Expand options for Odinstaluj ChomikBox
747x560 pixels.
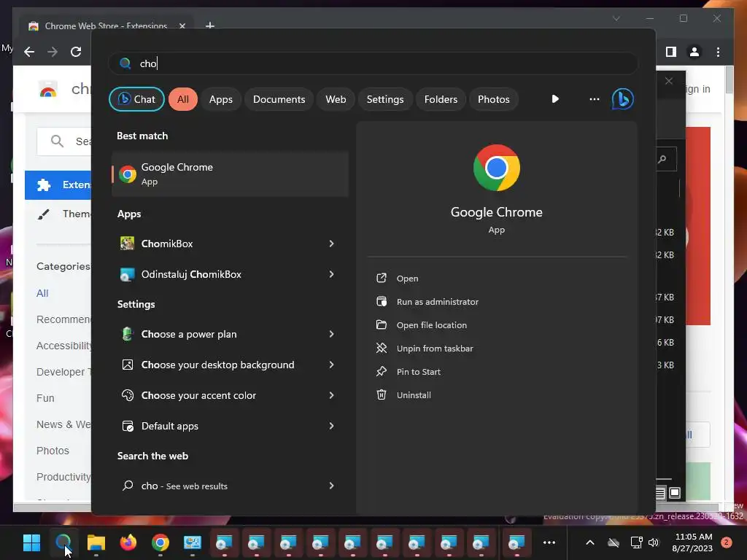tap(332, 274)
